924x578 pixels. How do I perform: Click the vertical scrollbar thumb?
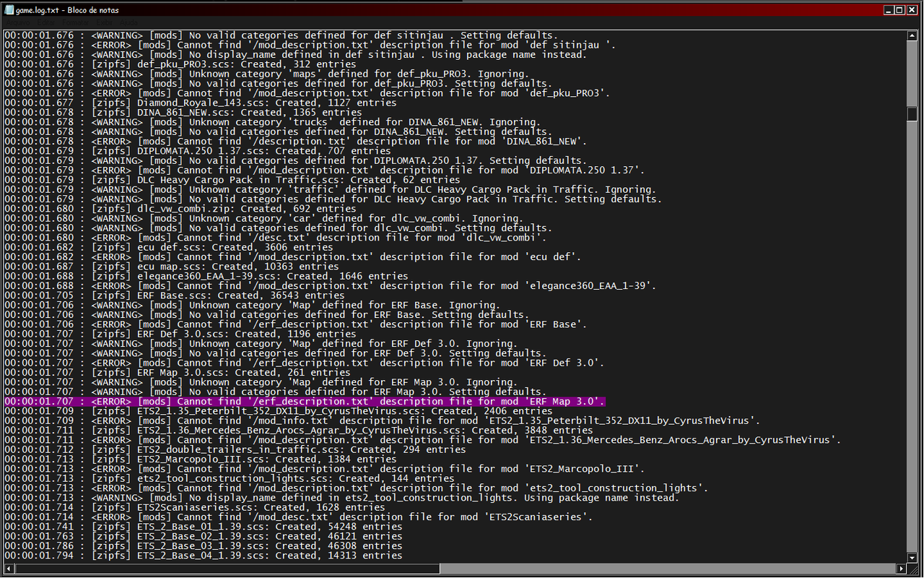click(912, 112)
